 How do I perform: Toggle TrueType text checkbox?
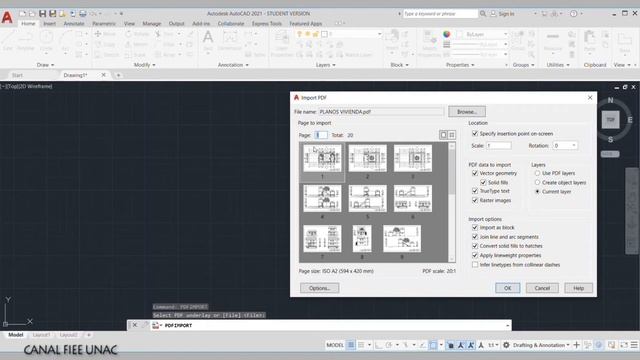(475, 191)
